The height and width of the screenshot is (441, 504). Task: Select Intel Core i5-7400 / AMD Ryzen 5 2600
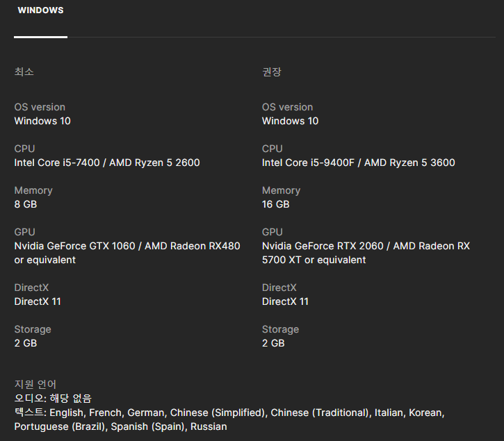(107, 163)
